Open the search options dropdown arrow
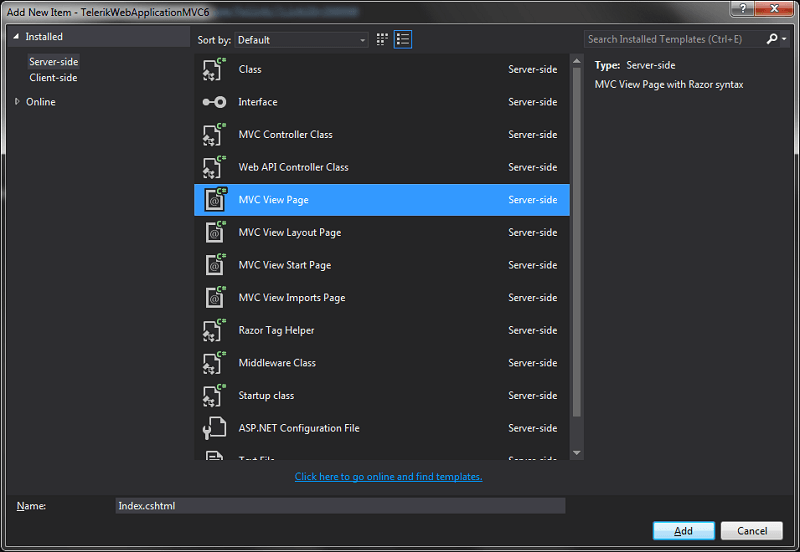 coord(784,39)
